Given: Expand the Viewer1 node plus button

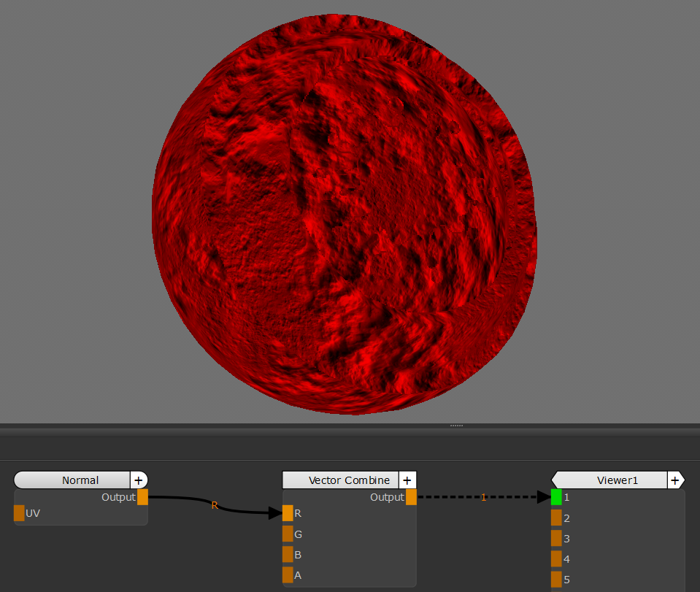Looking at the screenshot, I should click(x=675, y=480).
